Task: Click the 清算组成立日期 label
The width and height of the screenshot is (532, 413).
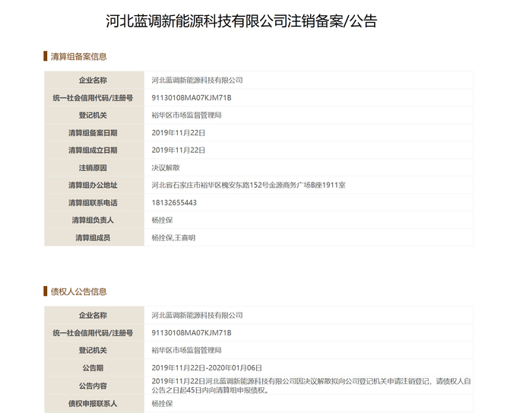Action: pos(93,150)
